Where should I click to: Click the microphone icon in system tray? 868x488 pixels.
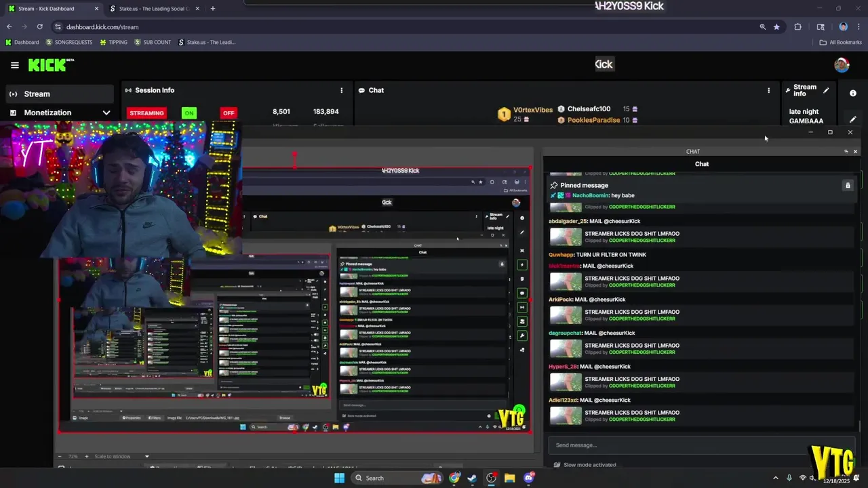pyautogui.click(x=789, y=478)
